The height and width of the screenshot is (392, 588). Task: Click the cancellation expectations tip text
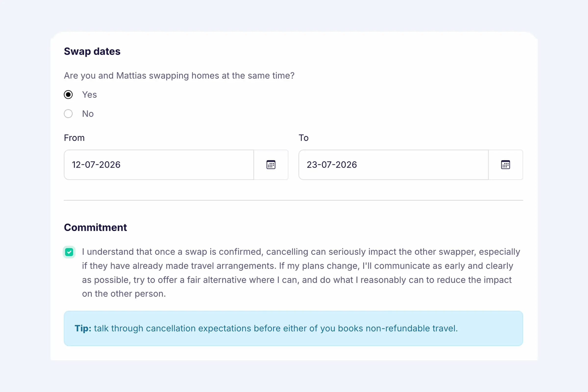266,328
